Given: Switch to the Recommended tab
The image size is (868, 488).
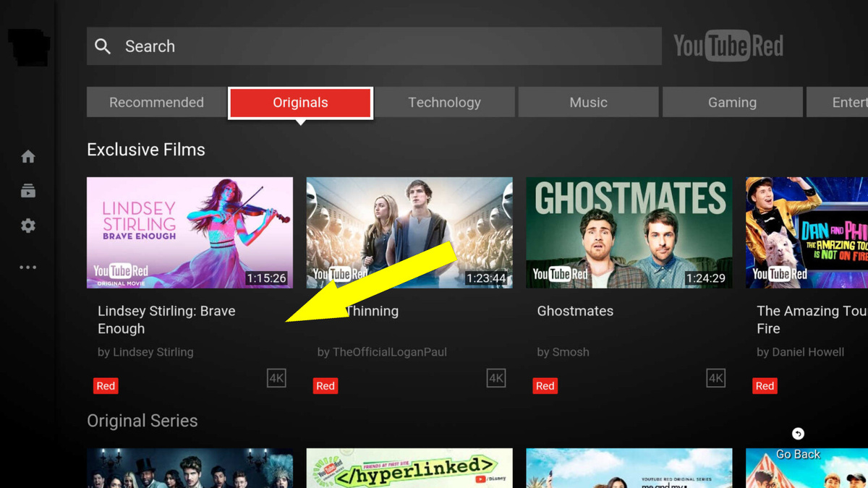Looking at the screenshot, I should tap(156, 103).
